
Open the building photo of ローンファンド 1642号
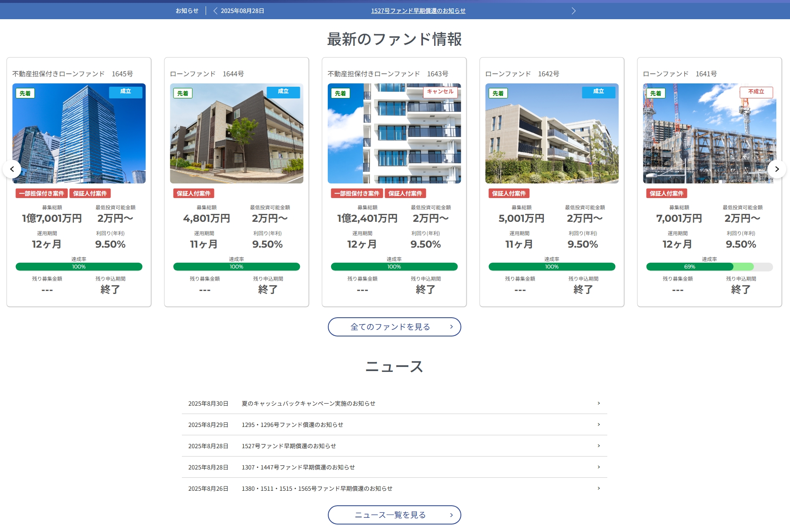[x=551, y=133]
